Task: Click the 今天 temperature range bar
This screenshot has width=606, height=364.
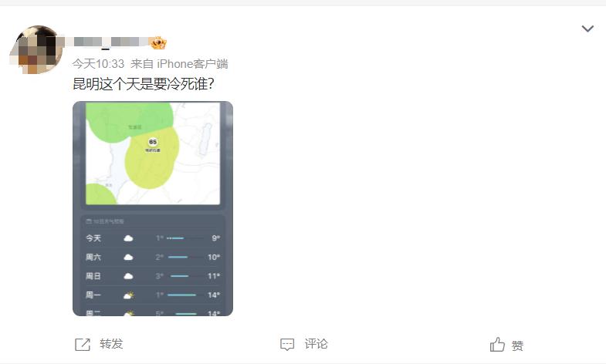Action: click(185, 238)
